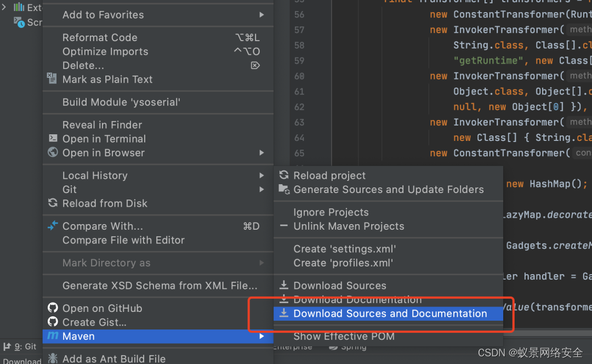Click the Open in Terminal icon

pos(53,139)
